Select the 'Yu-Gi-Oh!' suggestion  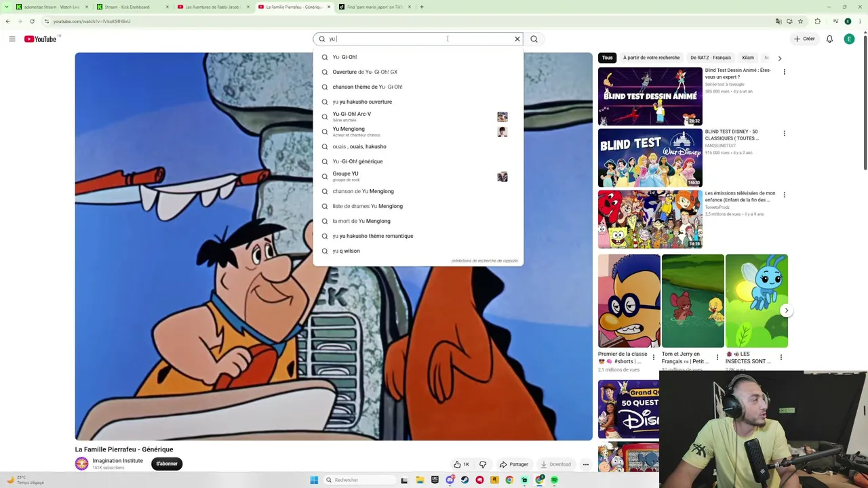pyautogui.click(x=418, y=57)
